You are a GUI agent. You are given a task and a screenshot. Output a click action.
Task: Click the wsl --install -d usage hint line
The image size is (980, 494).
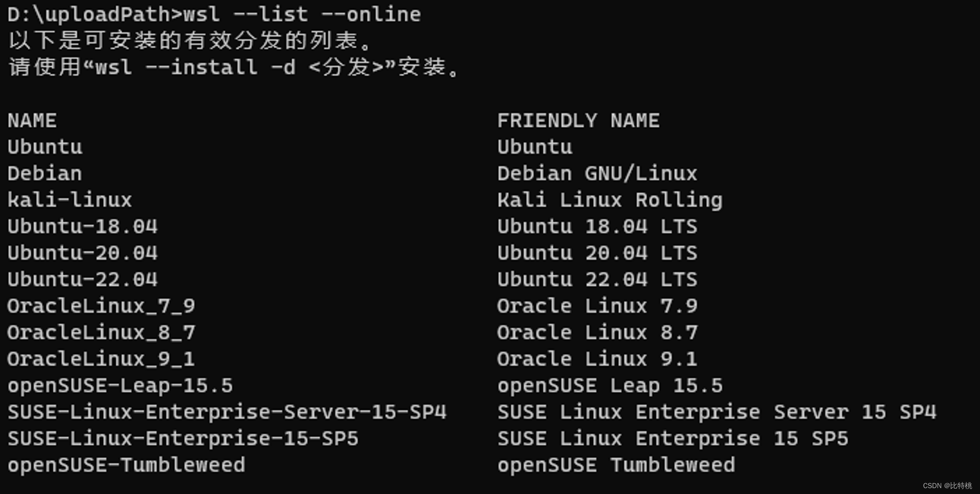point(234,67)
